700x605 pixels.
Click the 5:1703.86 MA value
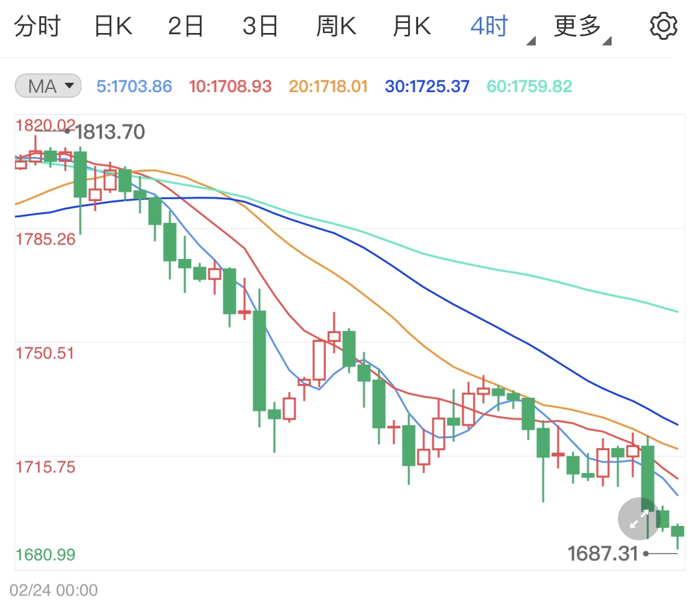[134, 86]
